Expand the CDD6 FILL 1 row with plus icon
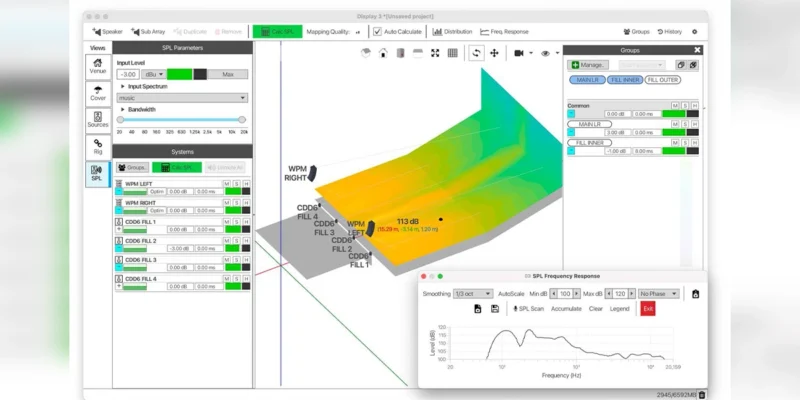The width and height of the screenshot is (800, 400). tap(119, 230)
